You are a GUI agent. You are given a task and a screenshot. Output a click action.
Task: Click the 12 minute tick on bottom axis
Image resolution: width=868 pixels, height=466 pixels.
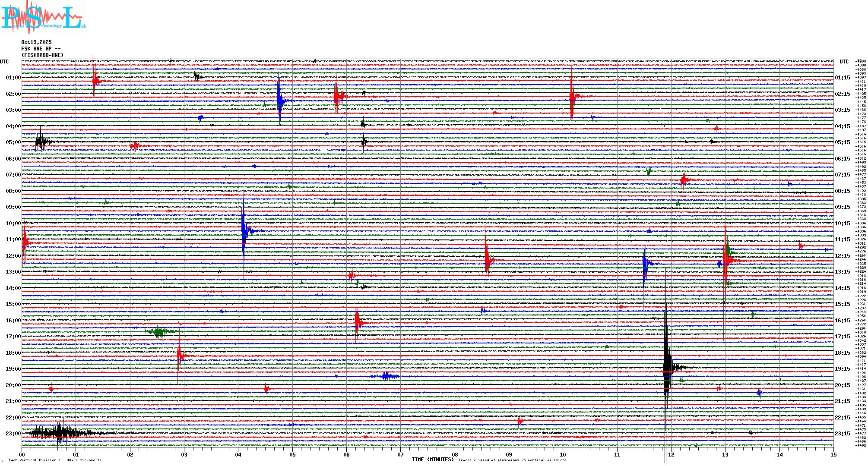[x=671, y=454]
